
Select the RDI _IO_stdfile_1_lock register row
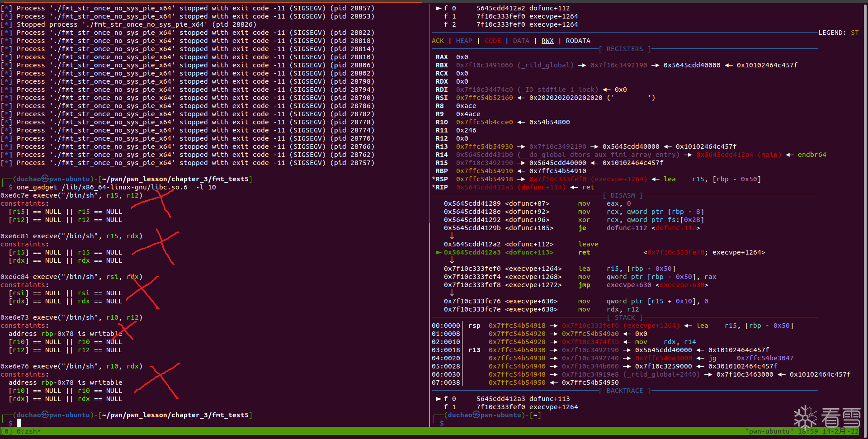pos(531,90)
